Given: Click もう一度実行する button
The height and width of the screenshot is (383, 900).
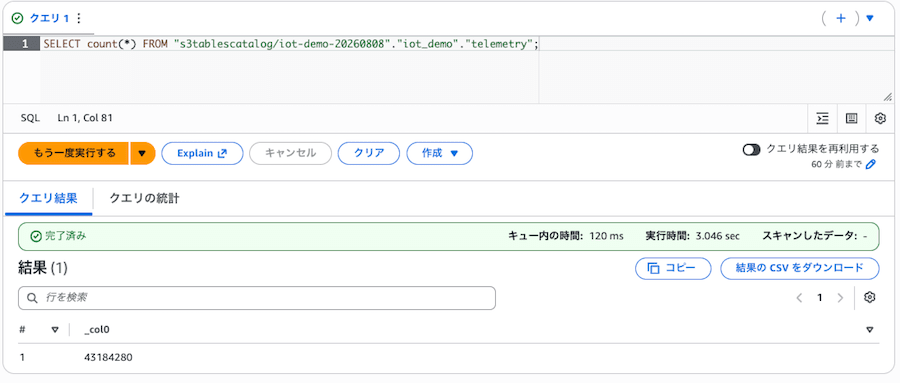Looking at the screenshot, I should click(x=74, y=153).
